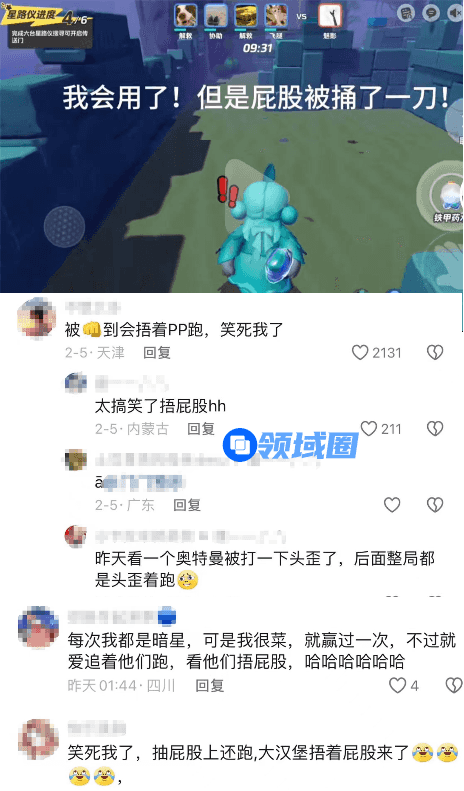The width and height of the screenshot is (464, 791).
Task: Tap the heart on the 211-likes reply
Action: pos(369,428)
